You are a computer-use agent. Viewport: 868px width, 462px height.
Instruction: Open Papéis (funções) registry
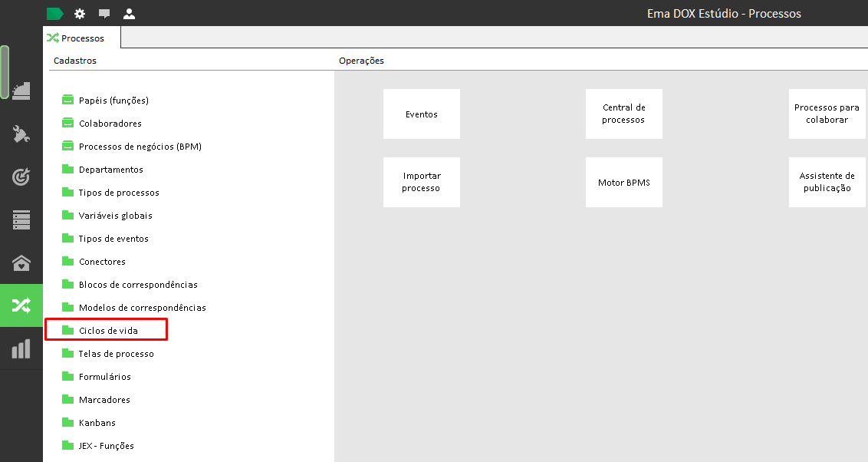coord(113,101)
